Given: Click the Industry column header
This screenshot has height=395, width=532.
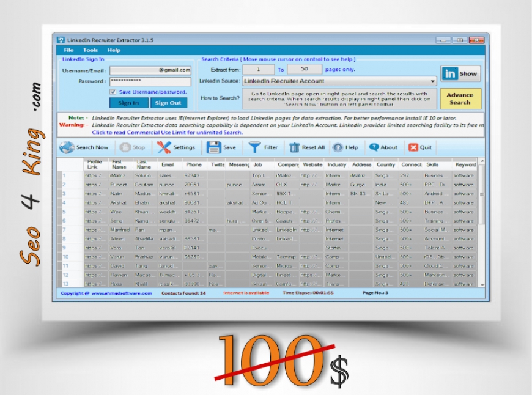Looking at the screenshot, I should pos(336,164).
